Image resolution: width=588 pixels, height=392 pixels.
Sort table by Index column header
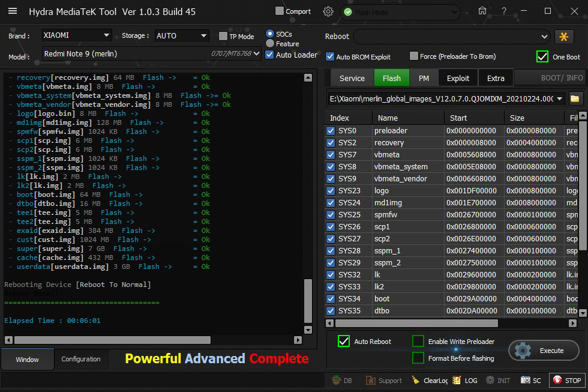(x=349, y=118)
